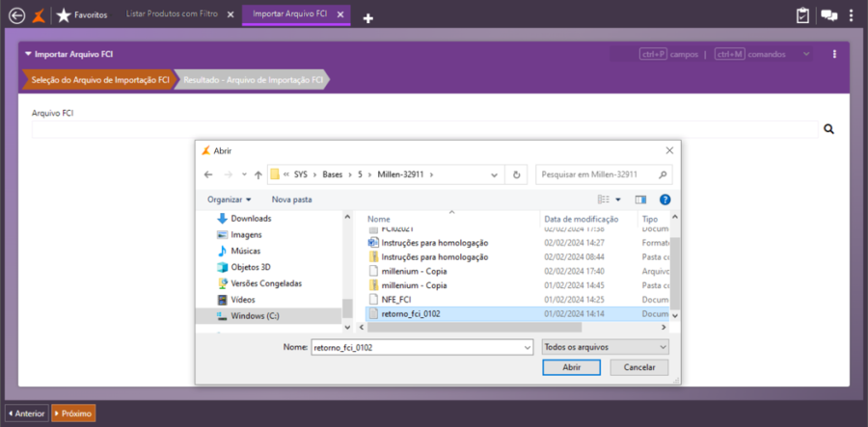
Task: Open the orange Millennium logo menu
Action: pyautogui.click(x=39, y=15)
